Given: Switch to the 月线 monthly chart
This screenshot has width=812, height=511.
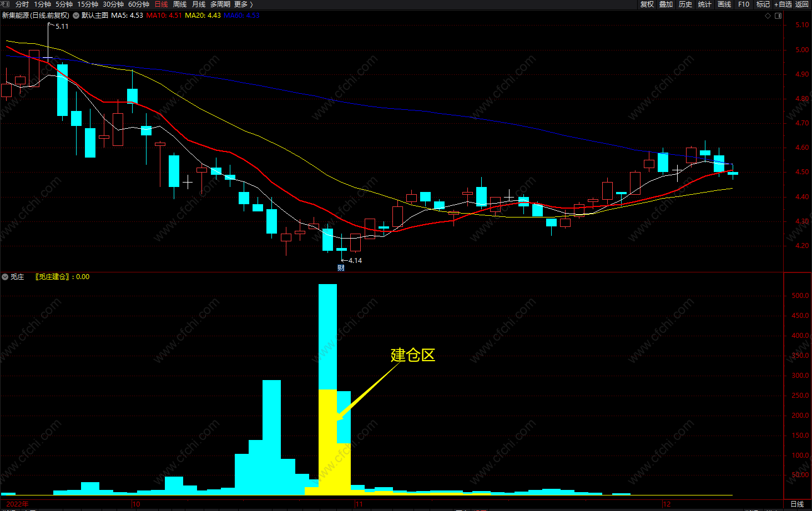Looking at the screenshot, I should (199, 4).
